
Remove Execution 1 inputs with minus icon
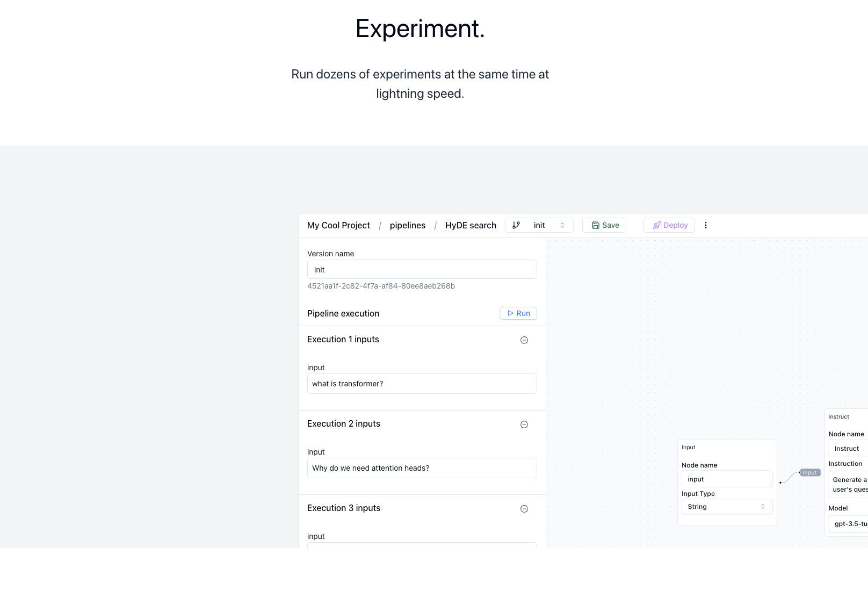click(x=524, y=340)
